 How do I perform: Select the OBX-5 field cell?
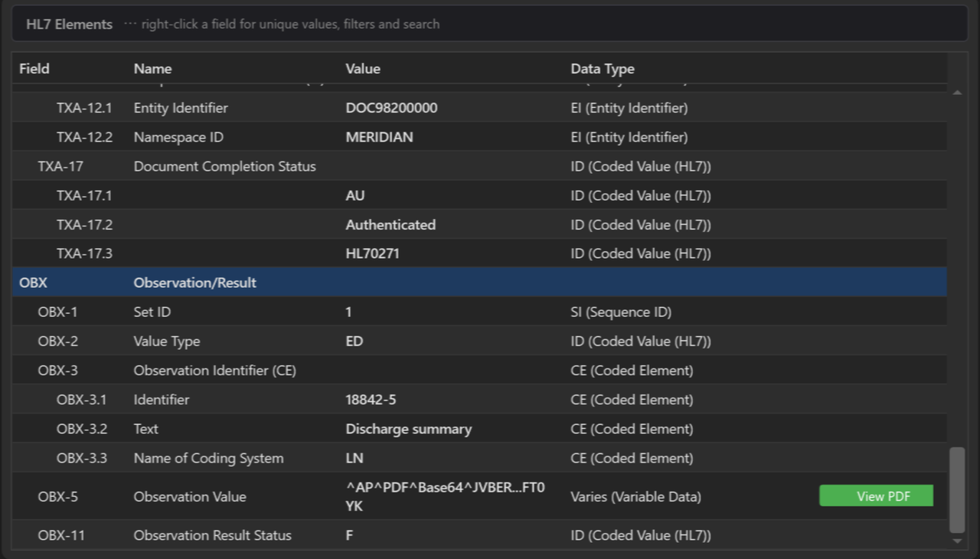(57, 496)
